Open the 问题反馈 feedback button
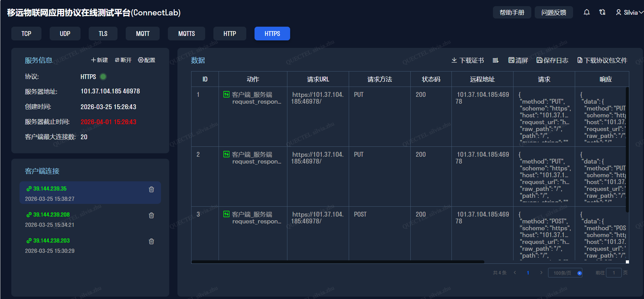 pos(554,12)
